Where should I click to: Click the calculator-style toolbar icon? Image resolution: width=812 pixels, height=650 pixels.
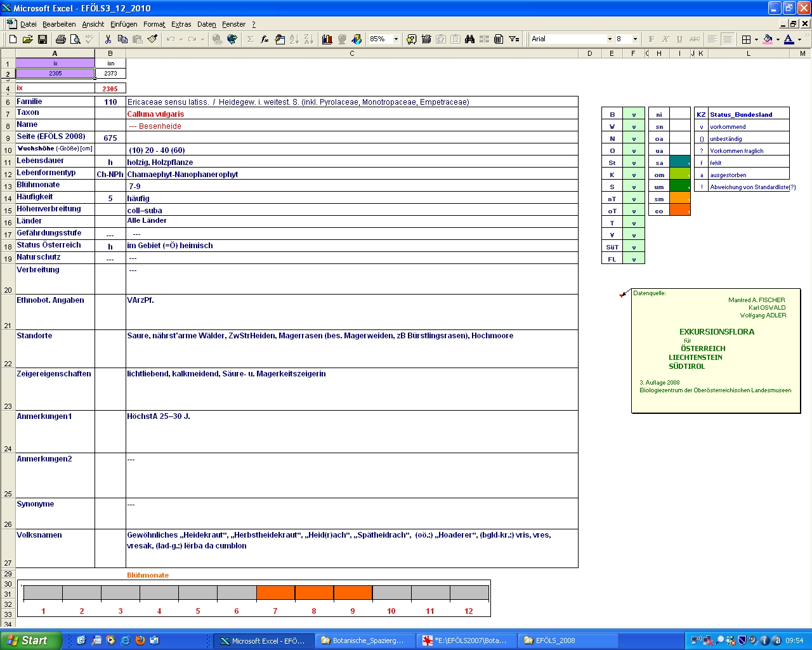pos(499,39)
